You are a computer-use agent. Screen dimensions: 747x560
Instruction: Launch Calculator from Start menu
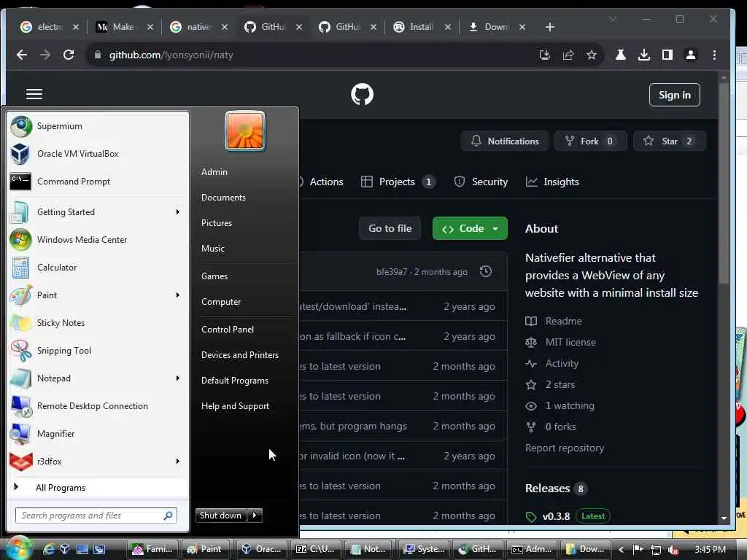pos(98,267)
